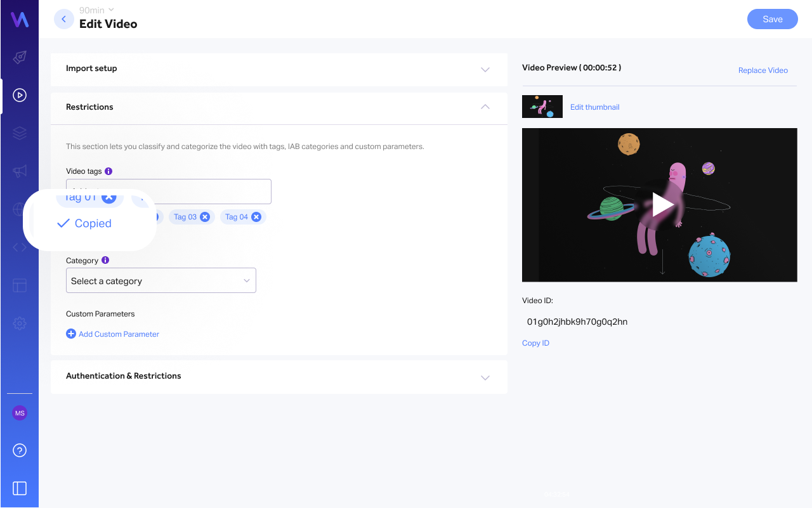
Task: Open the MS user avatar
Action: click(20, 413)
